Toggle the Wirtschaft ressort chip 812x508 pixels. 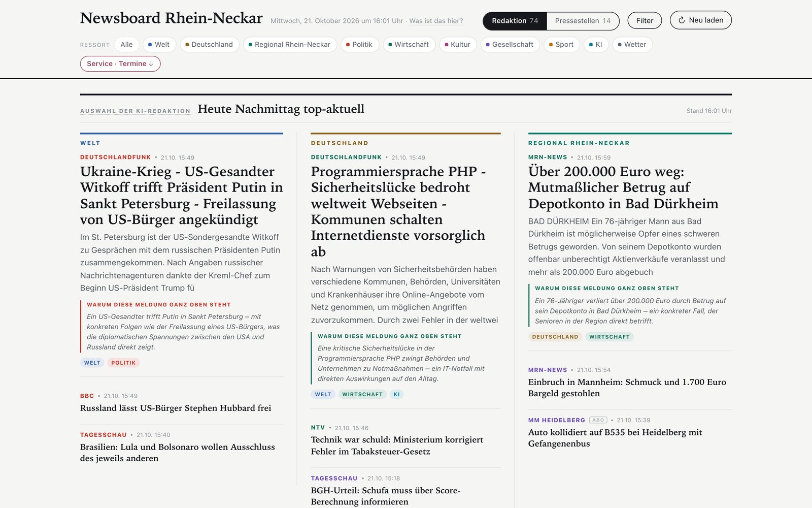[409, 45]
